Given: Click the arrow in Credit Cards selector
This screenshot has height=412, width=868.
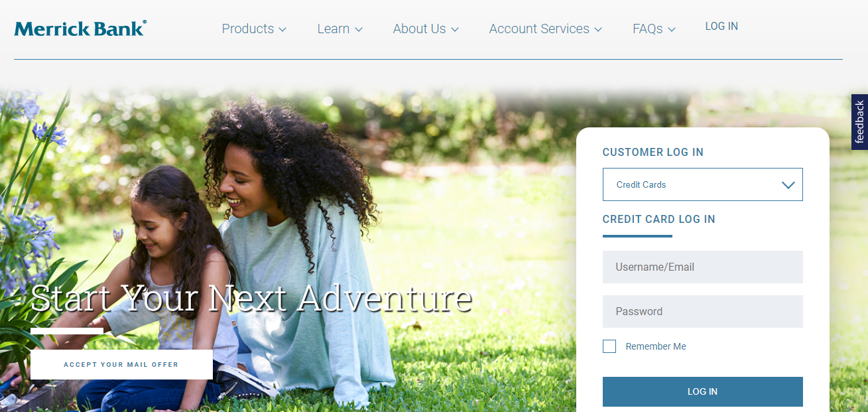Looking at the screenshot, I should pyautogui.click(x=788, y=185).
